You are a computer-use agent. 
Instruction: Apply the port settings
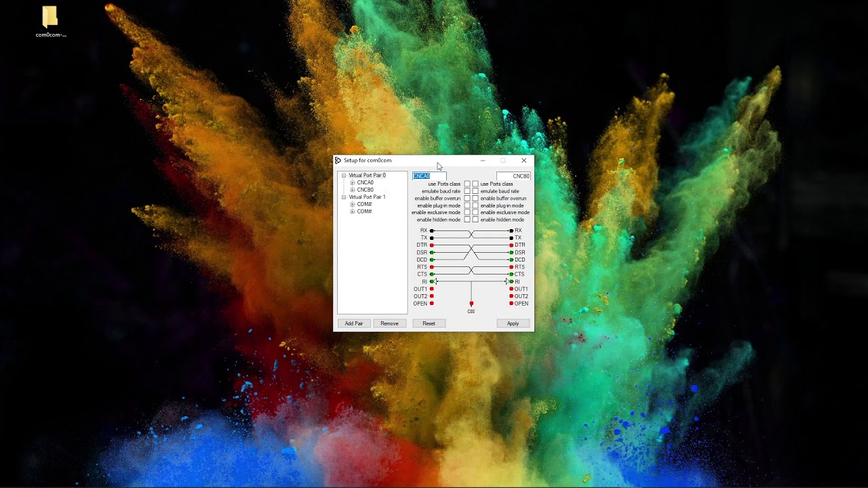tap(513, 323)
